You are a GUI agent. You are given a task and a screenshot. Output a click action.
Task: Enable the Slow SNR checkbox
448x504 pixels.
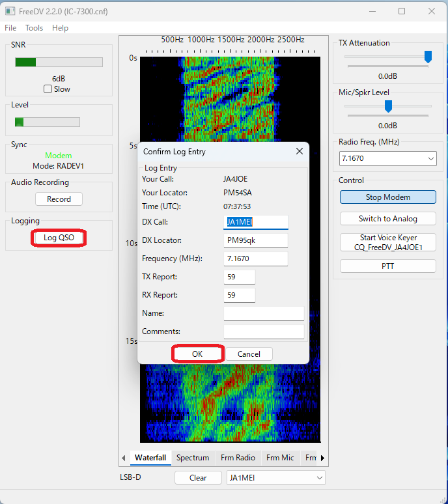click(x=48, y=89)
